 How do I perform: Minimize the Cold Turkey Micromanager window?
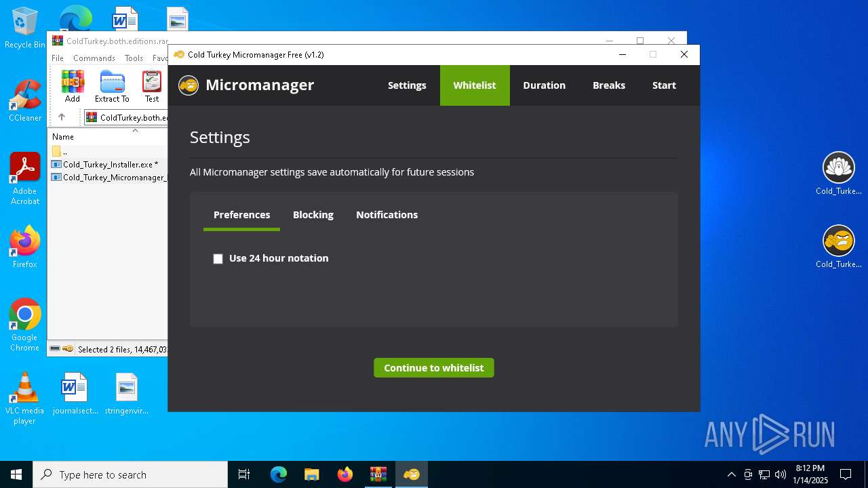623,54
